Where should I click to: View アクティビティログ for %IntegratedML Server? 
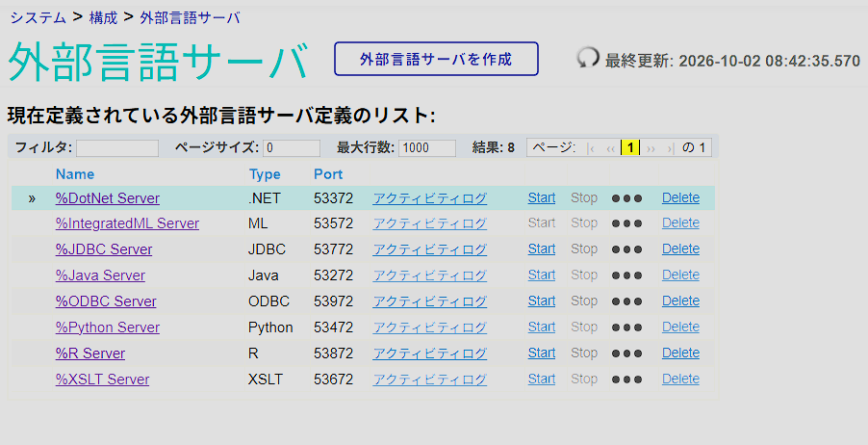coord(430,223)
